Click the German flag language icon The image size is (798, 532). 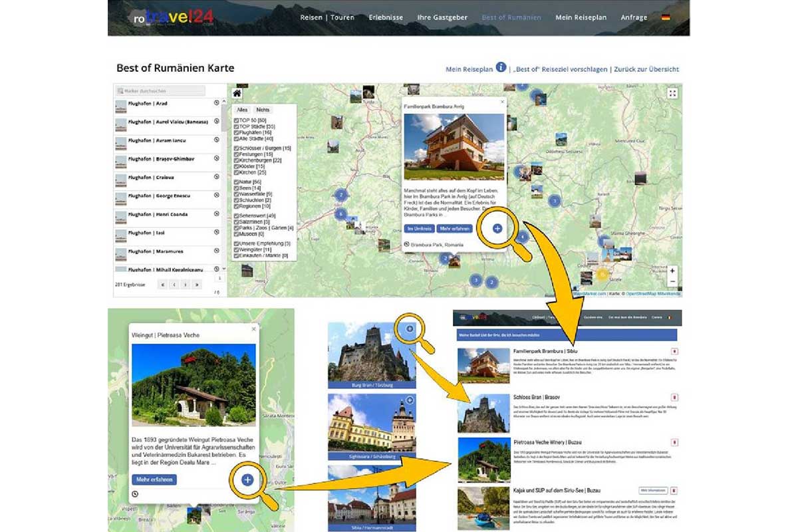coord(666,17)
